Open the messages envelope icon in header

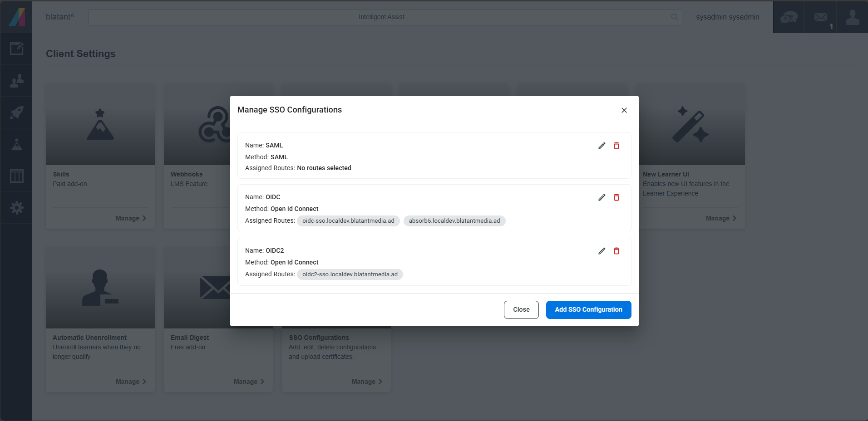coord(821,17)
